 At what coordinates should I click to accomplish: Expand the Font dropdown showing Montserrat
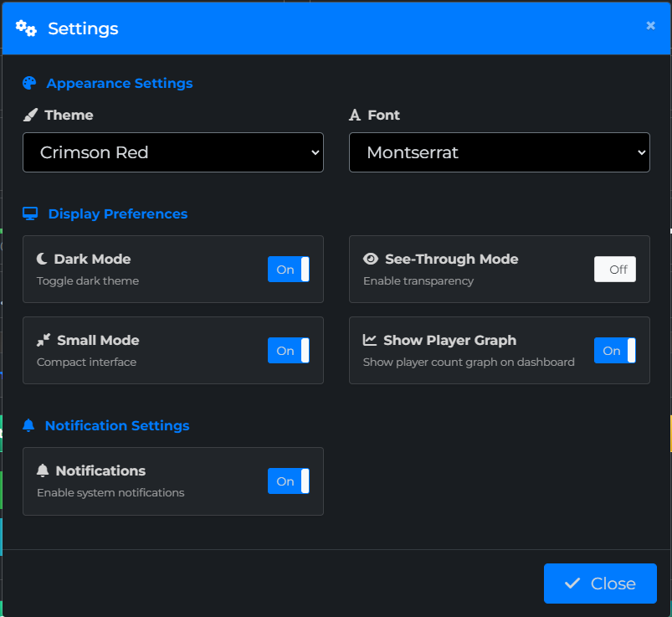499,152
